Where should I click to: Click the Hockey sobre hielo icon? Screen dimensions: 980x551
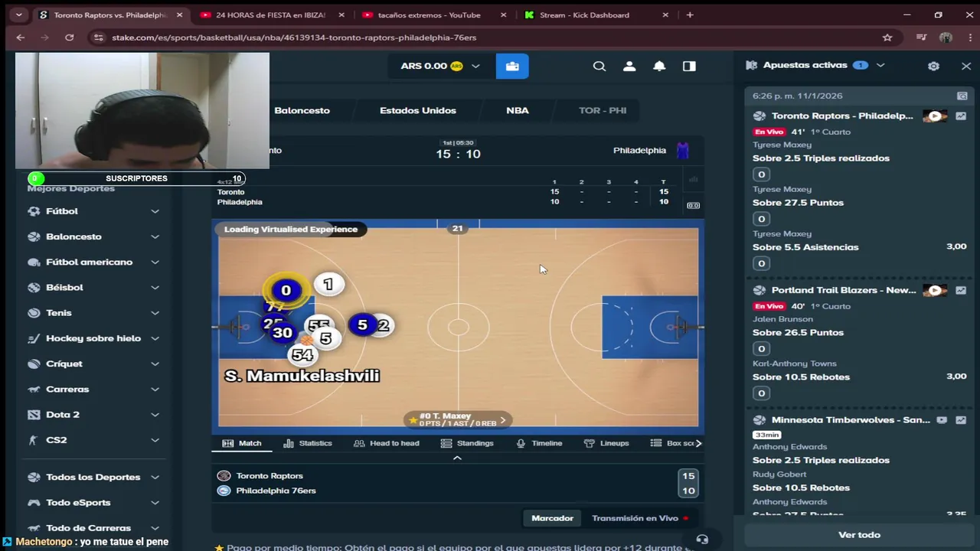[34, 338]
